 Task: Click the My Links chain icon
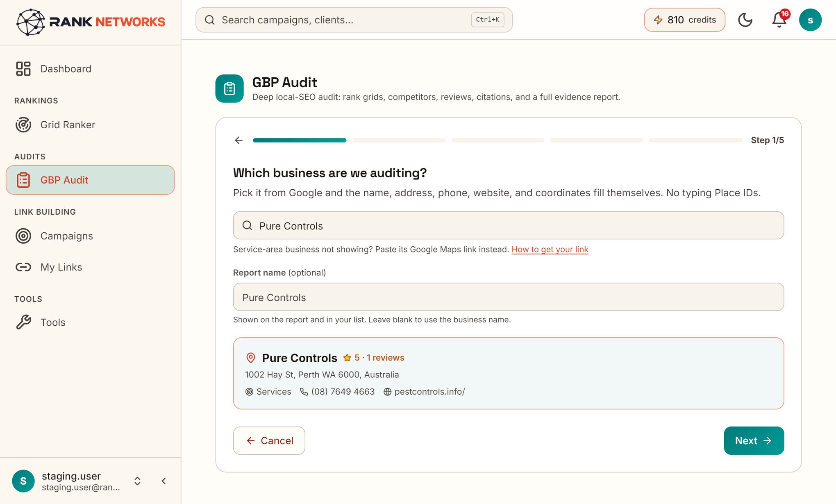coord(23,267)
